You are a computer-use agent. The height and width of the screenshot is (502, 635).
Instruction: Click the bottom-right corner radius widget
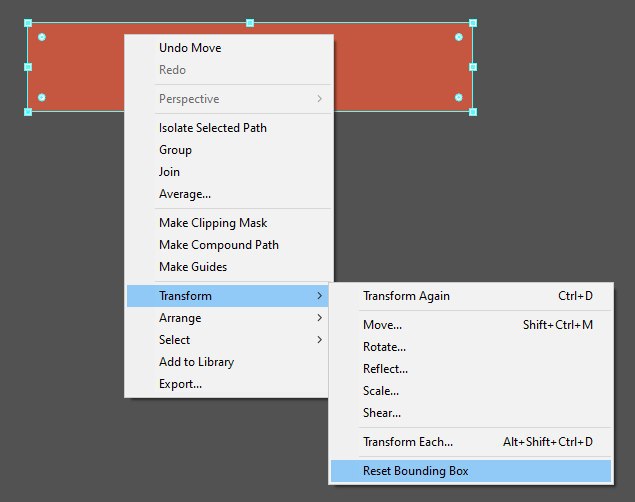tap(459, 98)
